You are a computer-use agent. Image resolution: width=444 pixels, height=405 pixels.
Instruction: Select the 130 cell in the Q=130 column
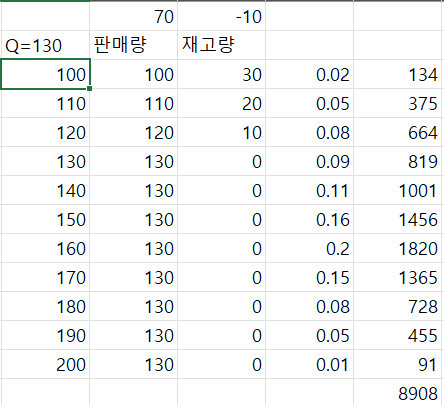[x=45, y=161]
